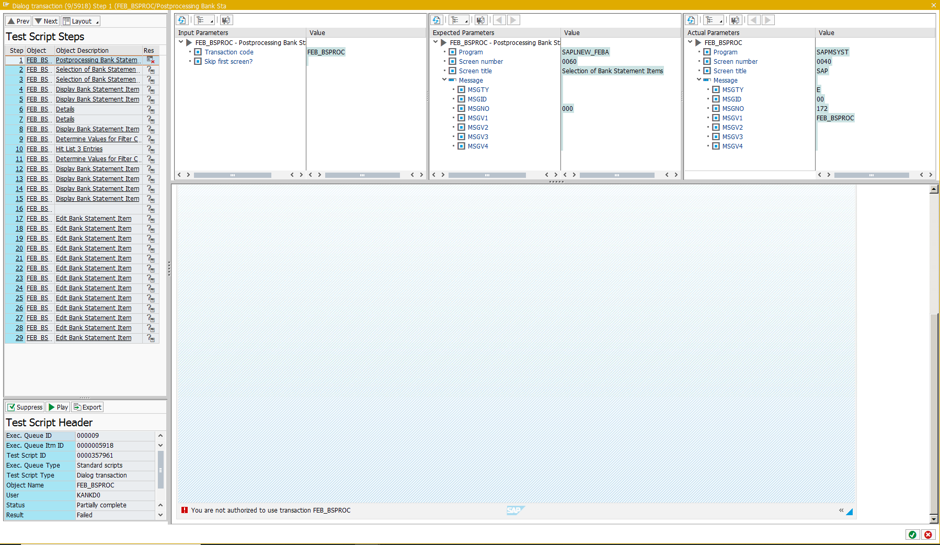This screenshot has height=545, width=940.
Task: Click failed result icon for step 1
Action: point(151,60)
